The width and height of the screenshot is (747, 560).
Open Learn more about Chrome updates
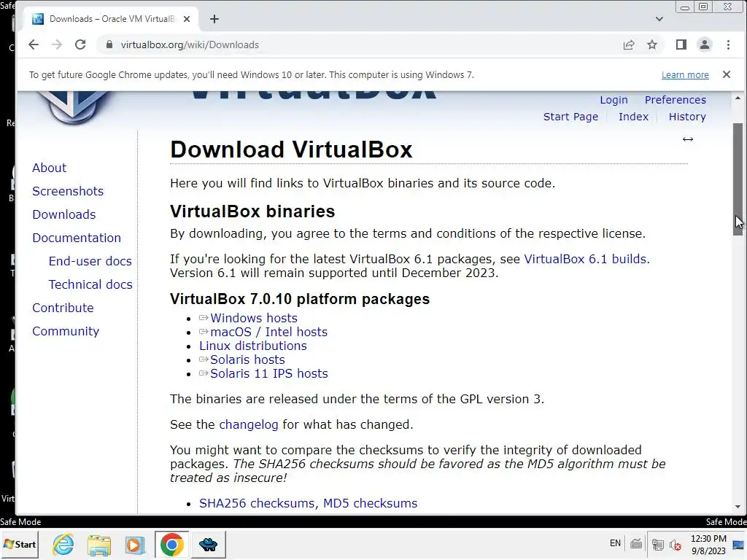point(685,75)
